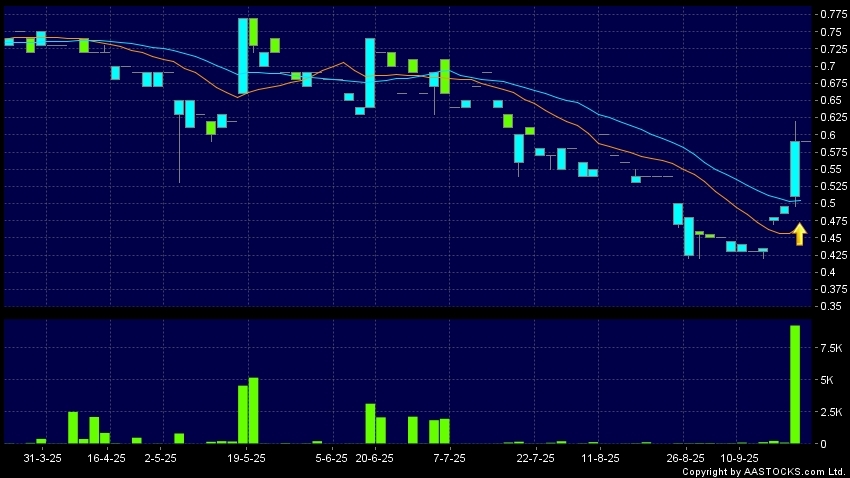Select the 20-6-25 date label
The height and width of the screenshot is (478, 850).
(374, 458)
